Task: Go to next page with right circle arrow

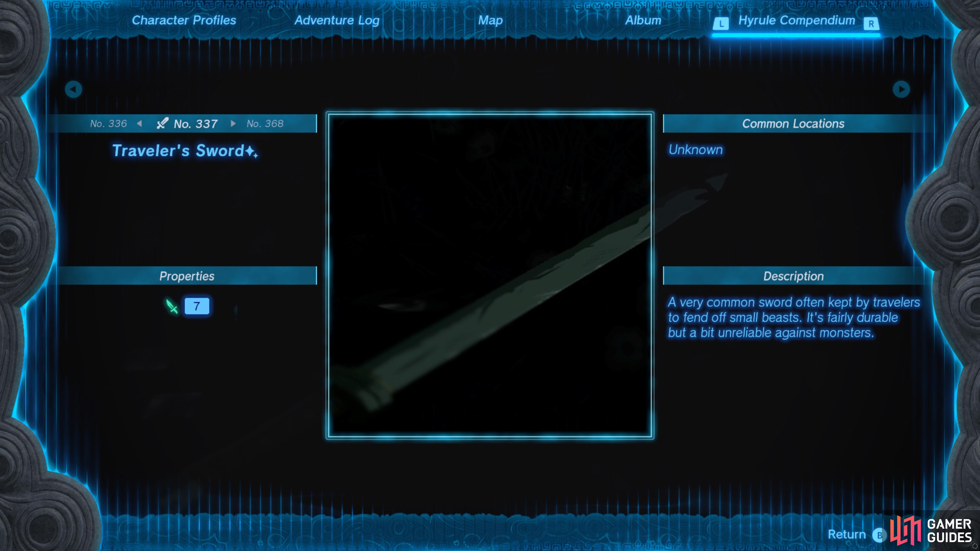Action: 901,89
